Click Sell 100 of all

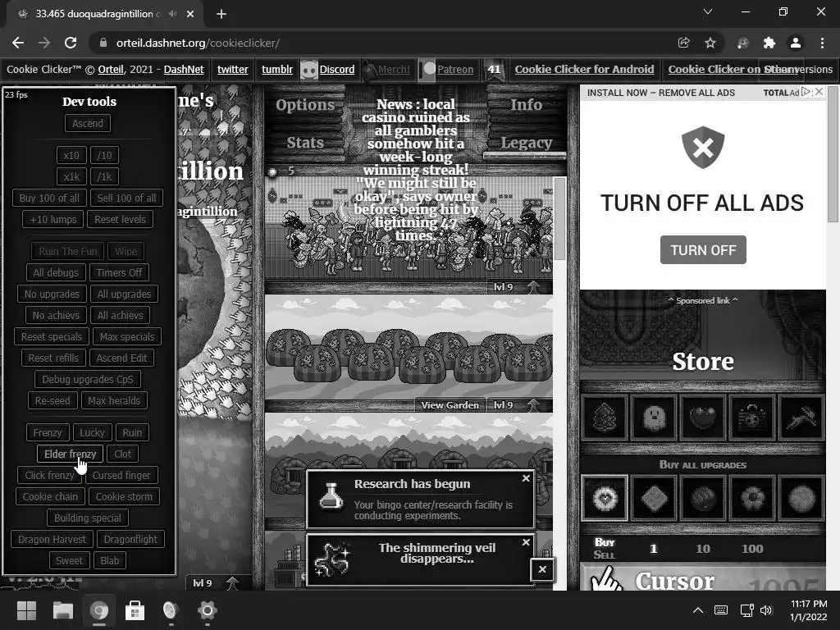pyautogui.click(x=126, y=198)
